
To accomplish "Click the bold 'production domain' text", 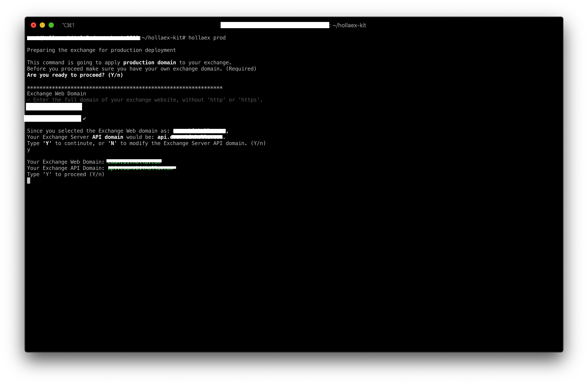I will 149,63.
